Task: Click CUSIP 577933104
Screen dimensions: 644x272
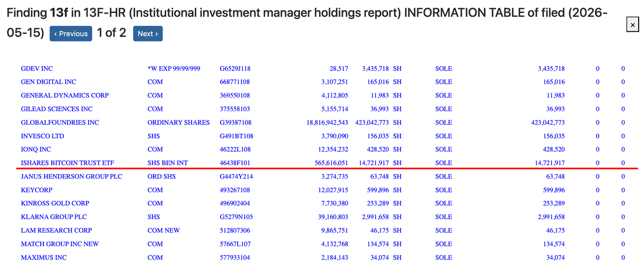Action: coord(235,257)
